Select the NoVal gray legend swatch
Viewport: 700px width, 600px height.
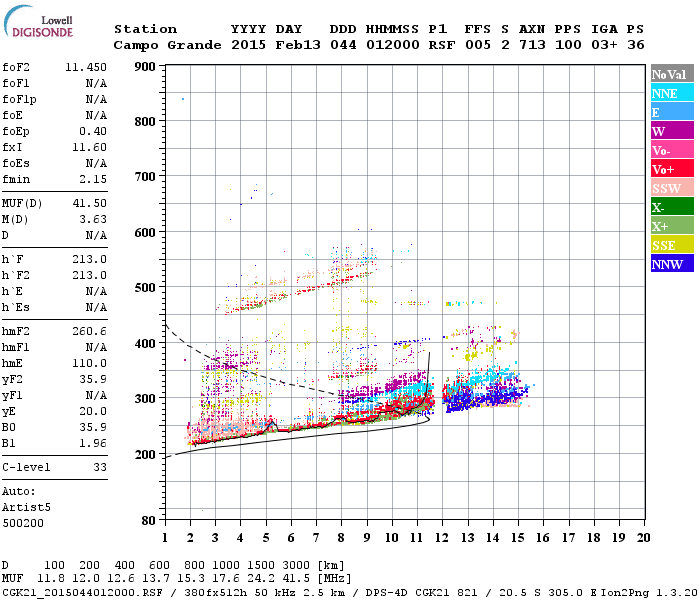click(x=672, y=74)
